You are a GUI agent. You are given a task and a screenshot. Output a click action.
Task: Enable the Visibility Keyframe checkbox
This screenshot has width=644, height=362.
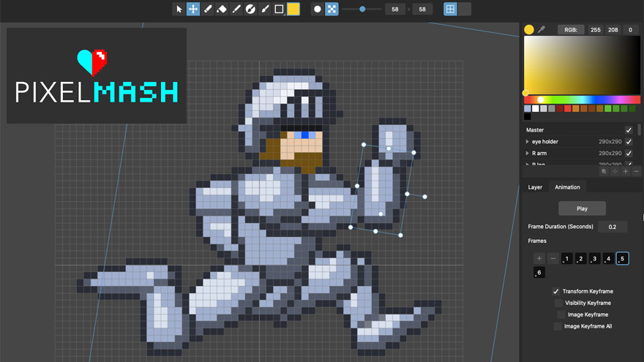coord(558,303)
